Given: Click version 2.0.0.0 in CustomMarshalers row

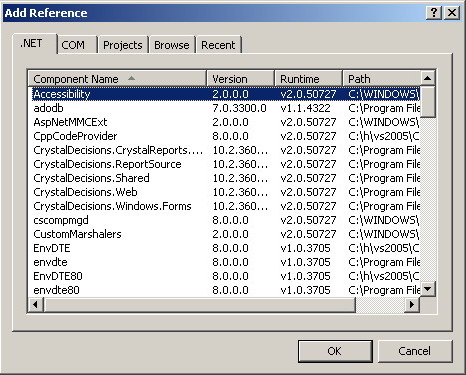Looking at the screenshot, I should 230,234.
